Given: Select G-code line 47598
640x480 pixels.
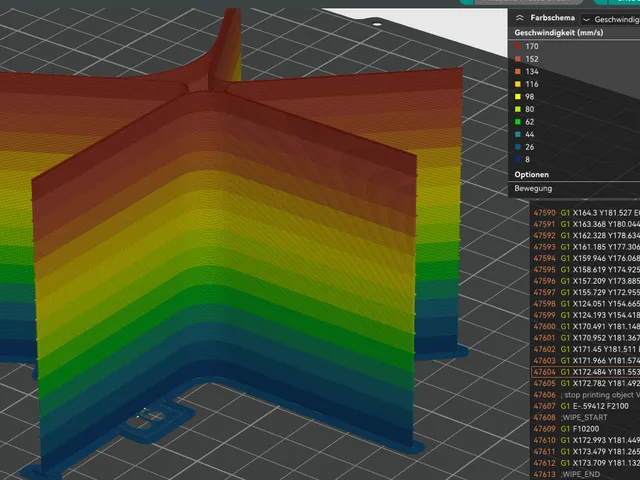Looking at the screenshot, I should (586, 304).
